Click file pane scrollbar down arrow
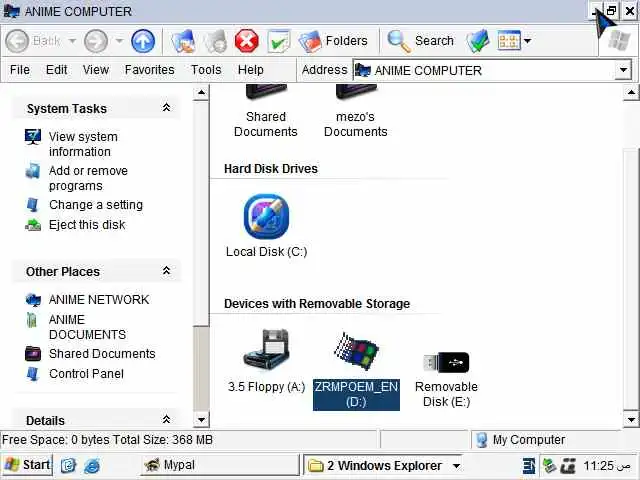 [x=631, y=420]
